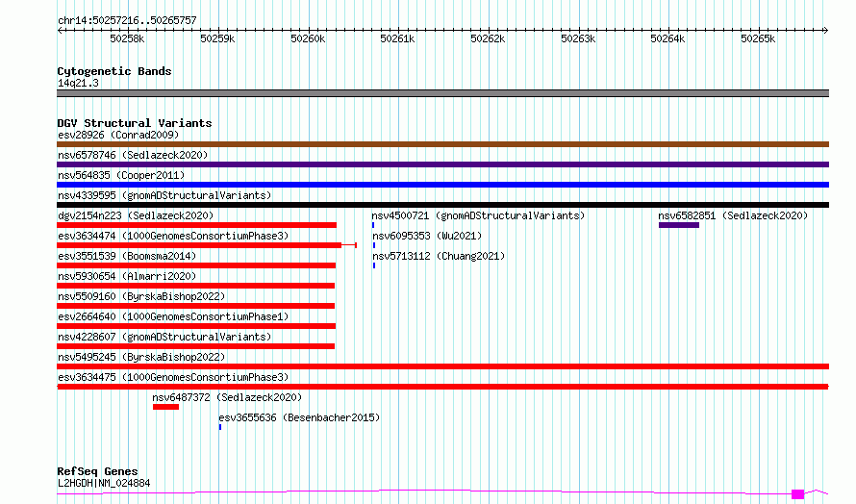The height and width of the screenshot is (504, 856).
Task: Select the black nsv4339595 gnomAD variant bar
Action: (x=442, y=205)
